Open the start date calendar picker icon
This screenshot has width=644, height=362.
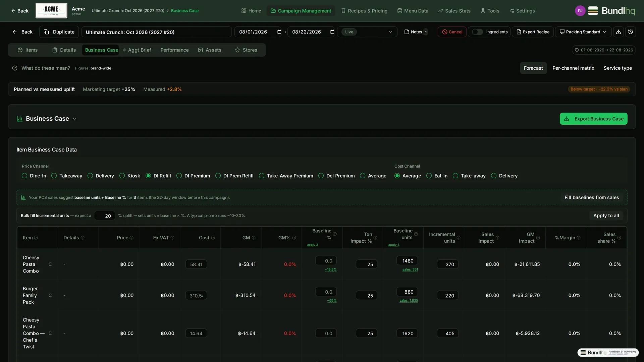pos(279,32)
